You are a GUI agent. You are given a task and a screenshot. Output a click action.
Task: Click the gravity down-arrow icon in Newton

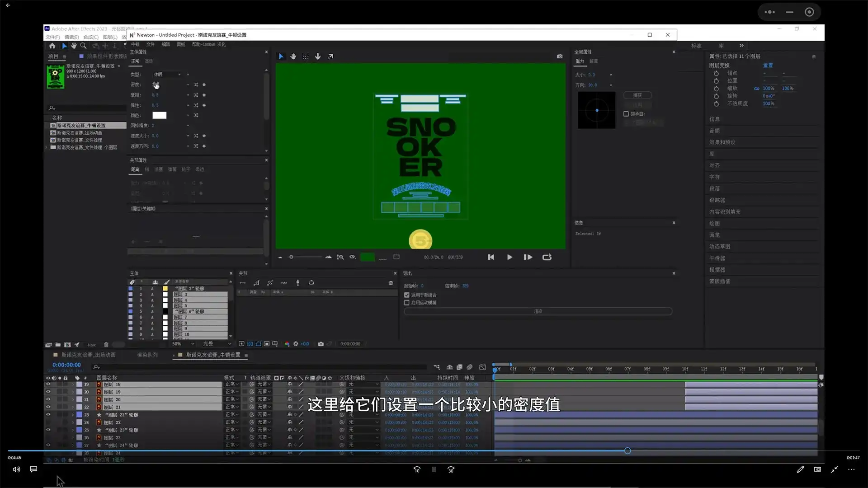(x=318, y=56)
